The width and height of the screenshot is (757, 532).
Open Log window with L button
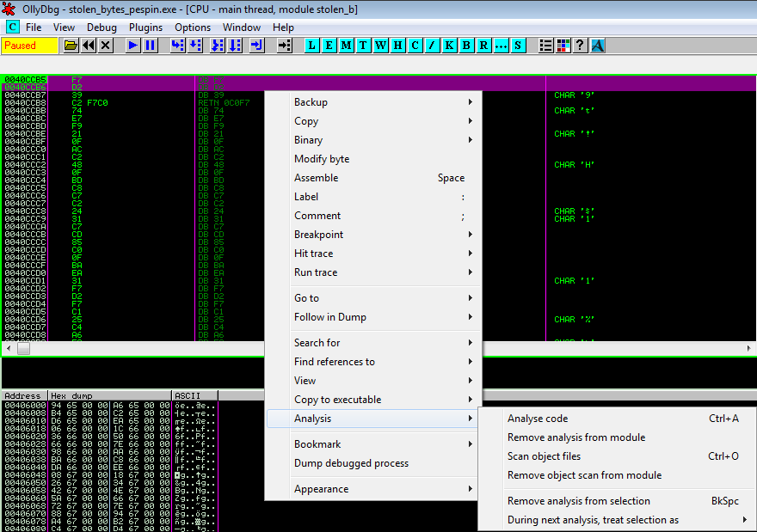pos(312,46)
